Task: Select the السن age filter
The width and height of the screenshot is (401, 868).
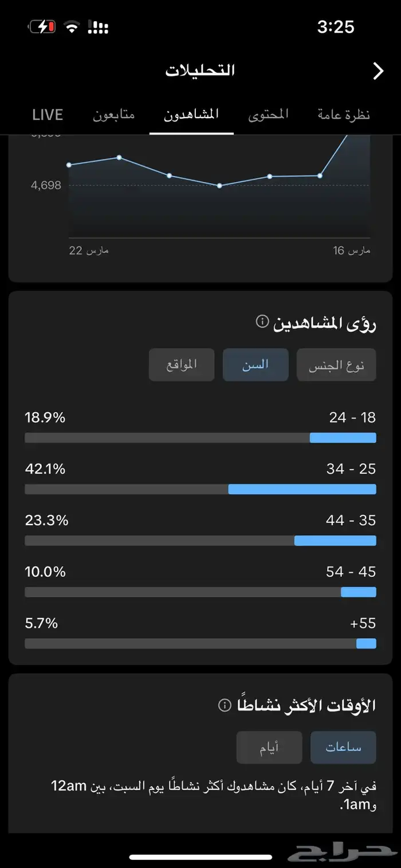Action: click(255, 365)
